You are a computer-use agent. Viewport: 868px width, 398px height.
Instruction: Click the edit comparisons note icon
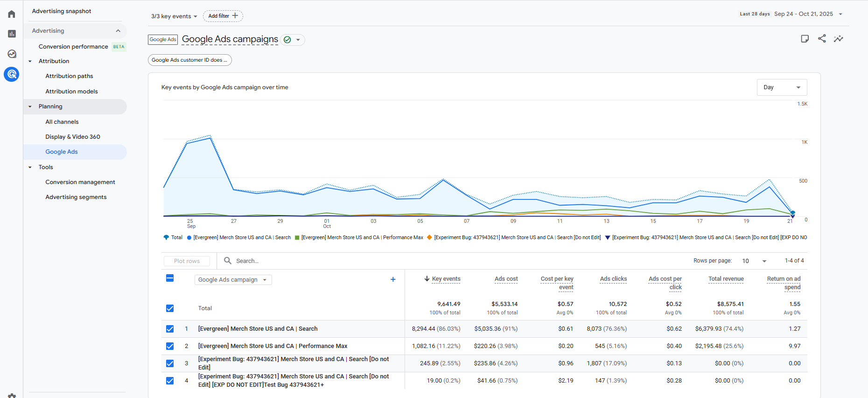tap(805, 39)
